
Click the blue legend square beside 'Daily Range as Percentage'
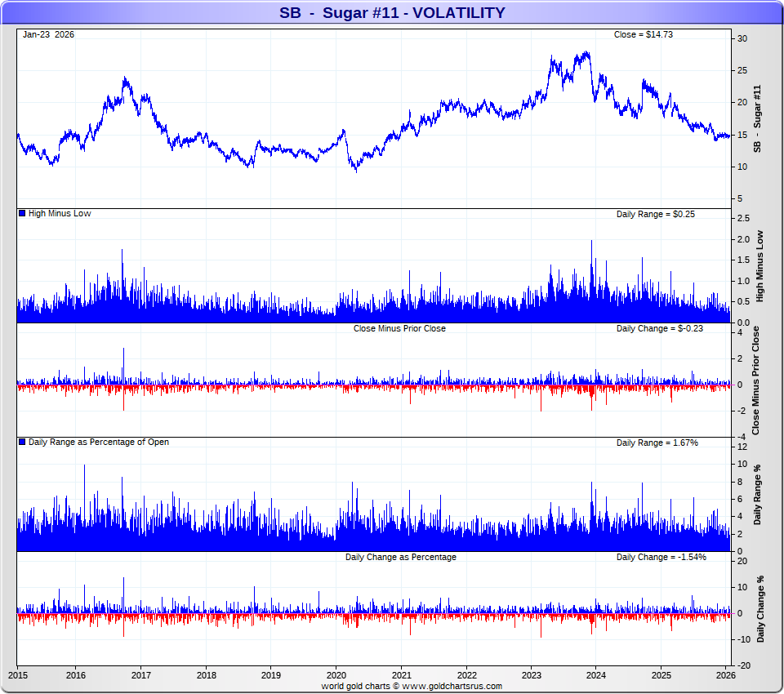(22, 442)
